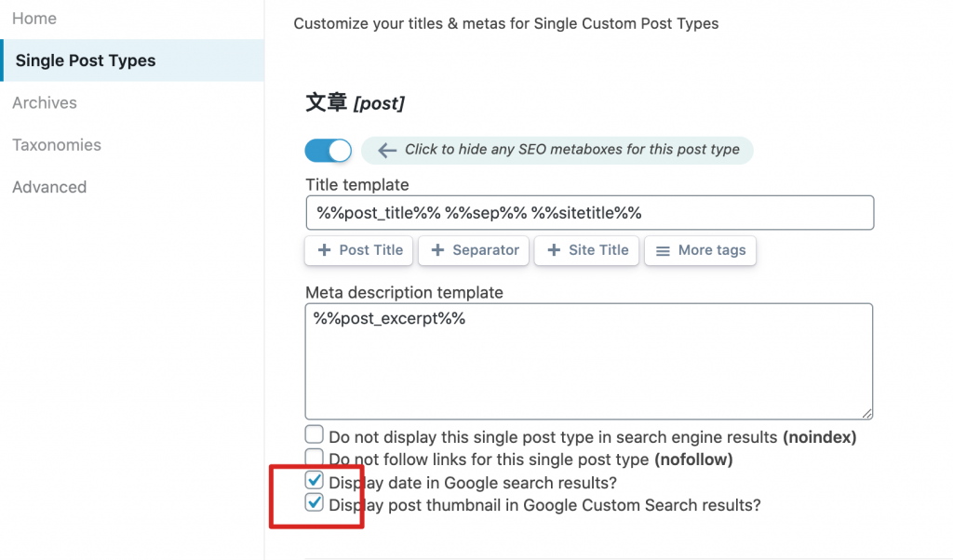Open the More tags list
953x560 pixels.
700,250
